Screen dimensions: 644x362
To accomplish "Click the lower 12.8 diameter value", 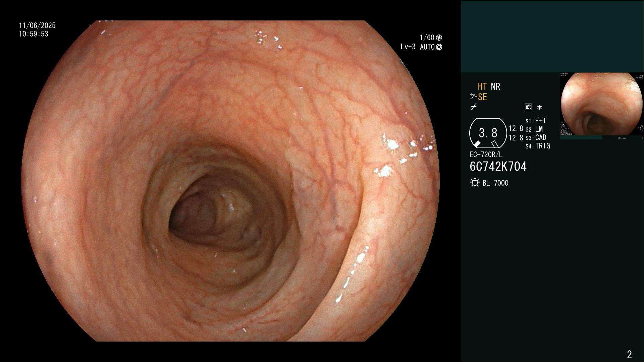I will (x=516, y=137).
